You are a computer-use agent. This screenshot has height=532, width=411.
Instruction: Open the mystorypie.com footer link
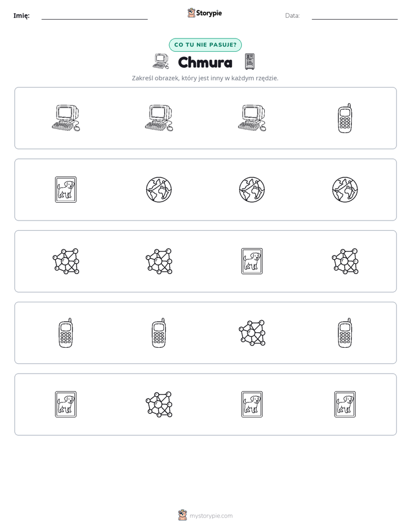tap(211, 516)
